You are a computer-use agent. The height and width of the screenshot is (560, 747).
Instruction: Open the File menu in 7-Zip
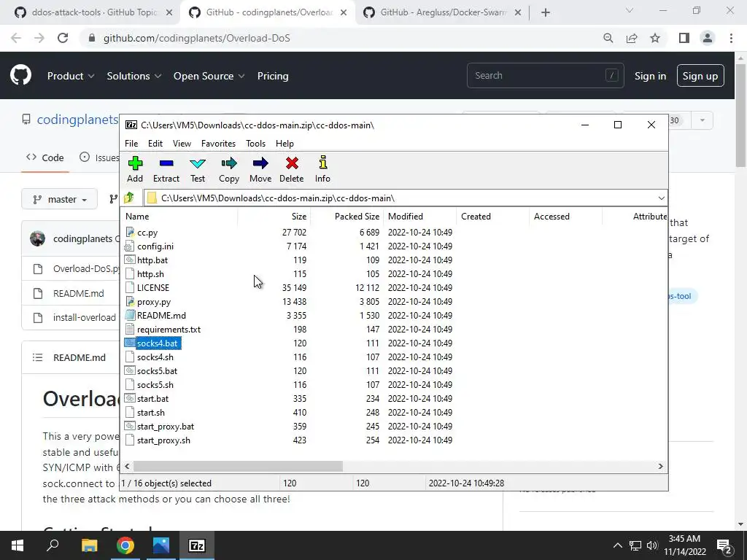[131, 144]
